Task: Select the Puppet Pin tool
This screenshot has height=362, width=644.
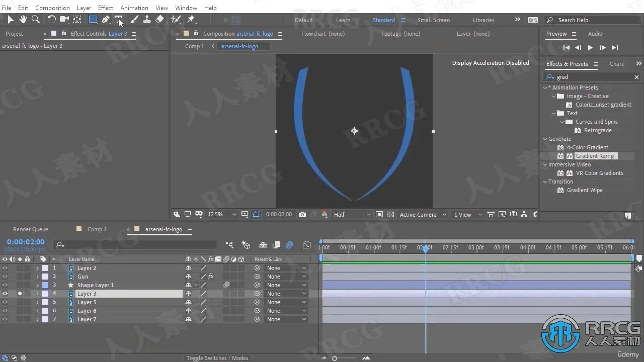Action: pos(191,20)
